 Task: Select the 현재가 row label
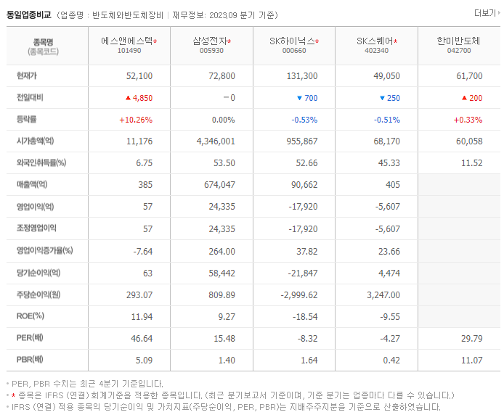(27, 75)
